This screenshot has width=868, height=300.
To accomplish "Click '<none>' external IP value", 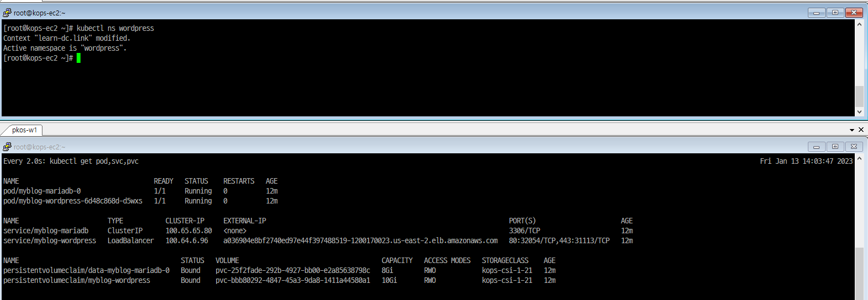I will point(235,231).
